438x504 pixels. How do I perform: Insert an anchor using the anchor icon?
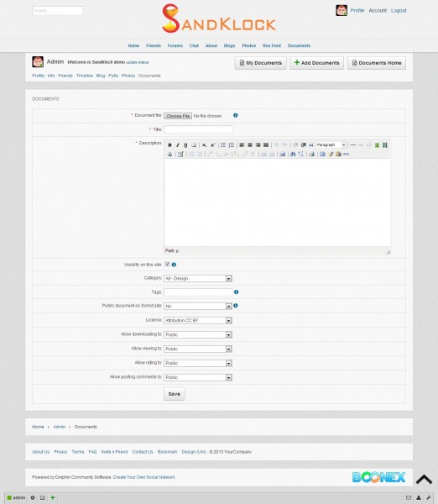169,155
